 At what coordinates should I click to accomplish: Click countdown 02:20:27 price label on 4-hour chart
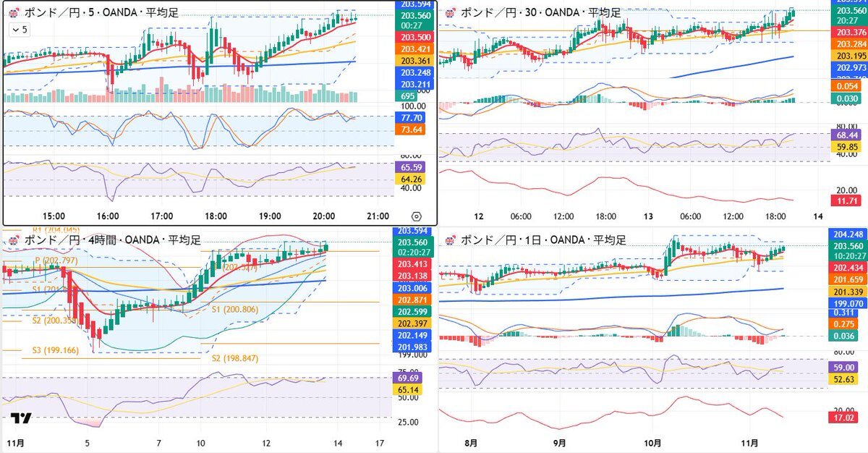[x=413, y=253]
